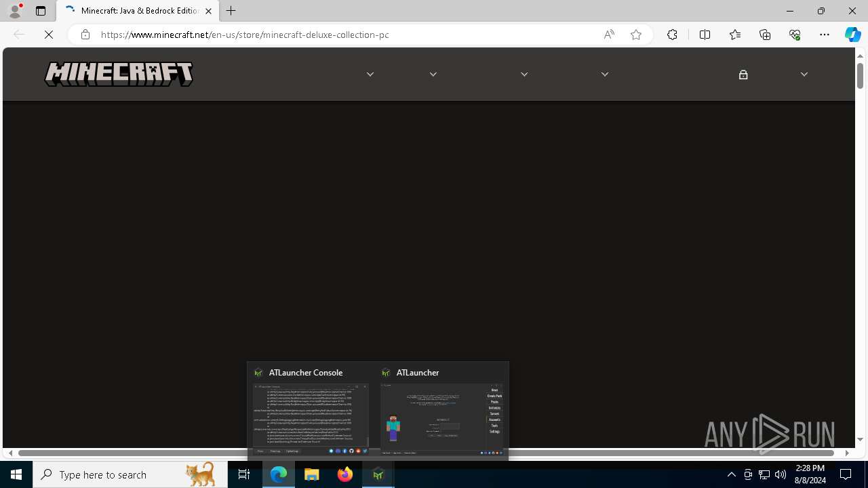This screenshot has height=488, width=868.
Task: Expand the third navigation chevron after the logo
Action: coord(524,74)
